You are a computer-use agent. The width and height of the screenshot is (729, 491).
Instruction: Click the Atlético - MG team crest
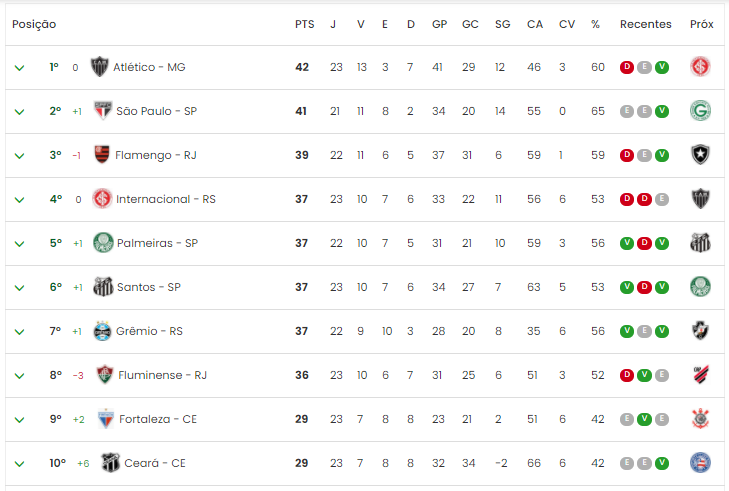pyautogui.click(x=99, y=66)
